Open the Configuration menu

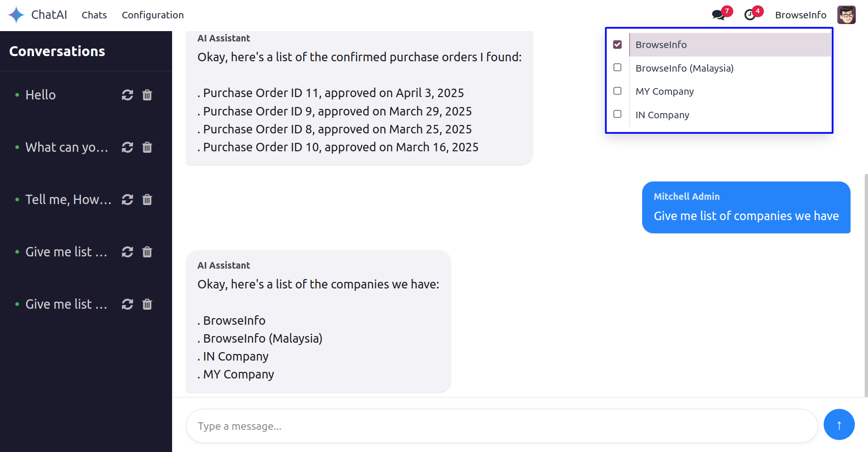153,15
